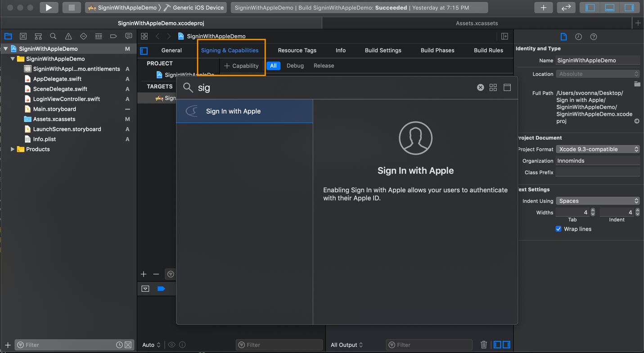
Task: Open the filter options in the Capabilities footer
Action: (x=170, y=274)
